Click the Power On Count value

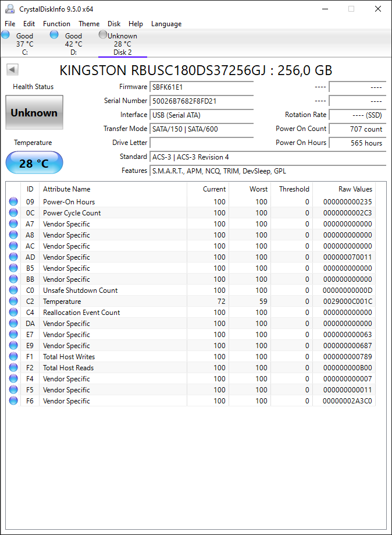[357, 129]
